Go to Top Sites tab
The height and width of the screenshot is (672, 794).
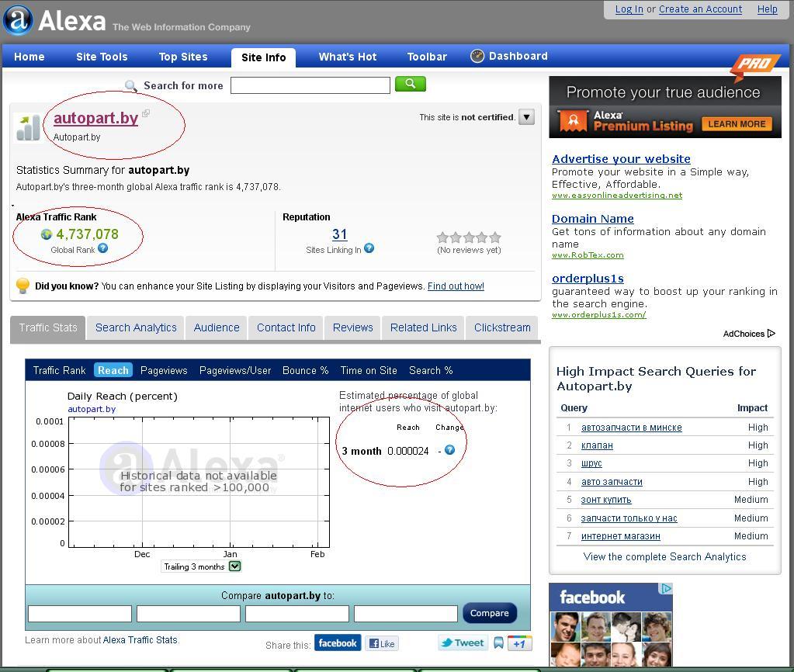[183, 57]
